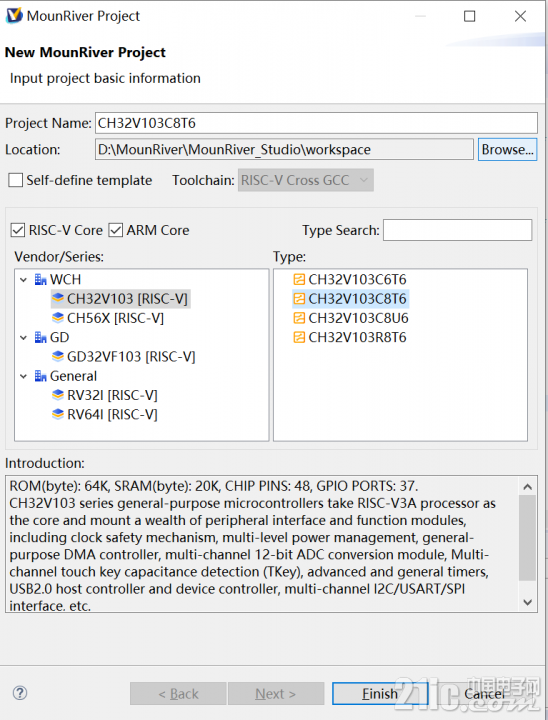Open help via the question mark icon
Viewport: 548px width, 720px height.
point(20,693)
